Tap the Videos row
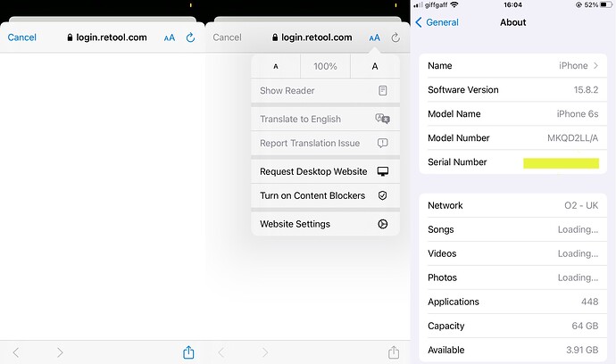Screen dimensions: 616x364 coord(512,253)
